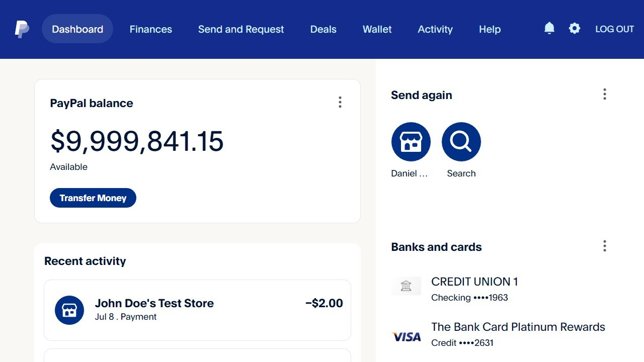Select the Daniel contact icon under Send again
The width and height of the screenshot is (644, 362).
pyautogui.click(x=411, y=141)
